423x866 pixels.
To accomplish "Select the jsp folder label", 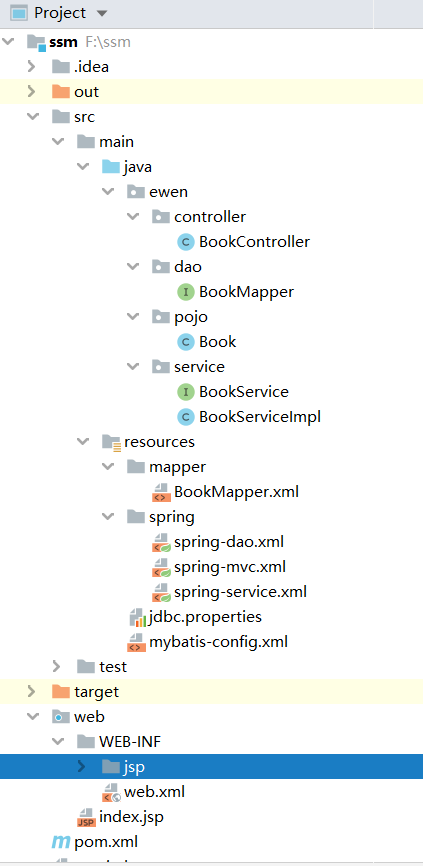I will pos(135,767).
